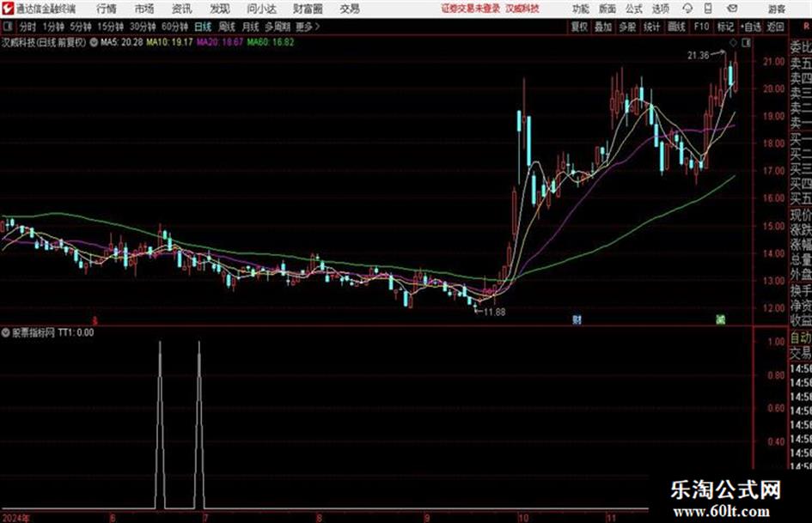Expand the MA indicator settings dropdown
Image resolution: width=812 pixels, height=523 pixels.
[94, 42]
